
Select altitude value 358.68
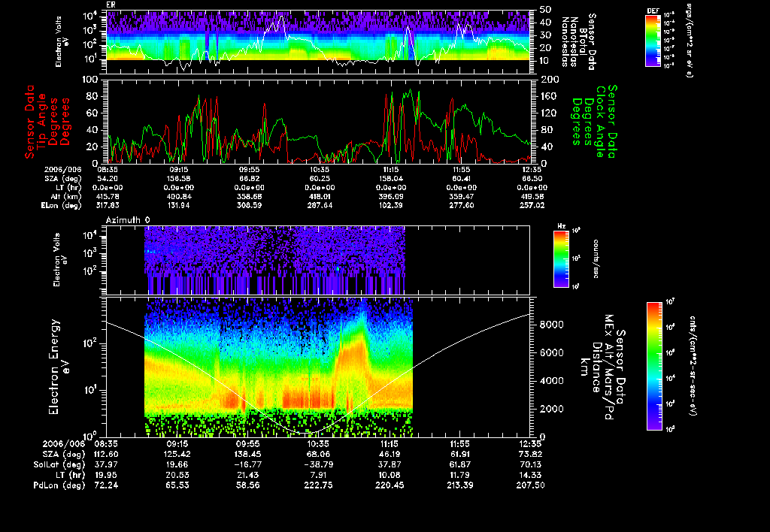pyautogui.click(x=249, y=196)
